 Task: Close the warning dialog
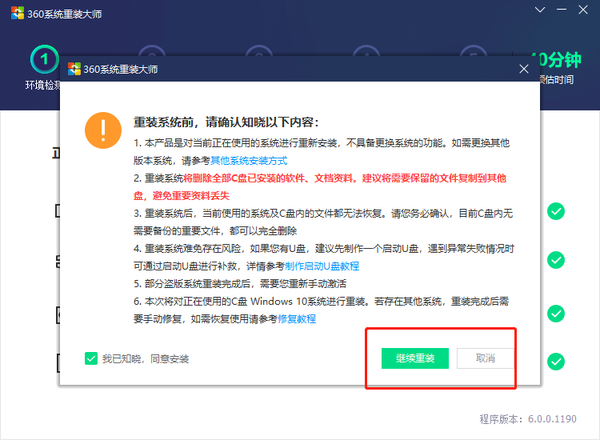[x=524, y=69]
